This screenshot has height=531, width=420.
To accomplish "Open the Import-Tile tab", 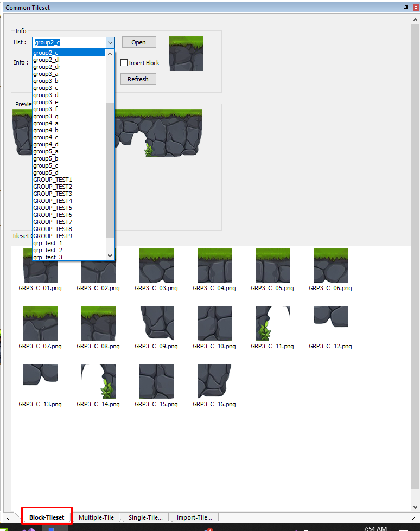I will coord(194,517).
